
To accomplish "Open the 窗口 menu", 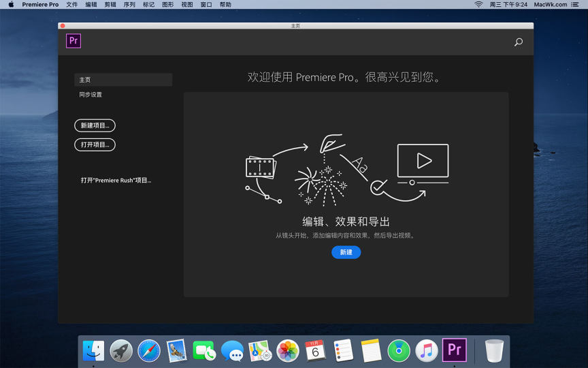I will [x=206, y=4].
